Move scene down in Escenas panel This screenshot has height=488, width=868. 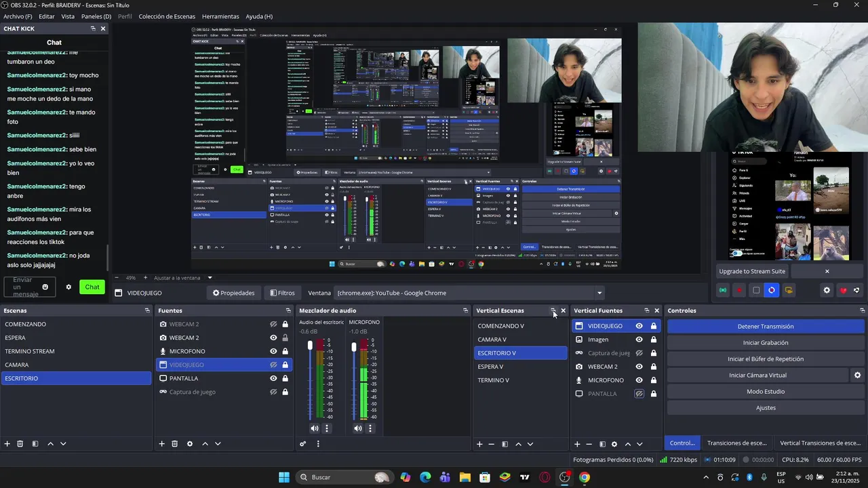pos(63,444)
